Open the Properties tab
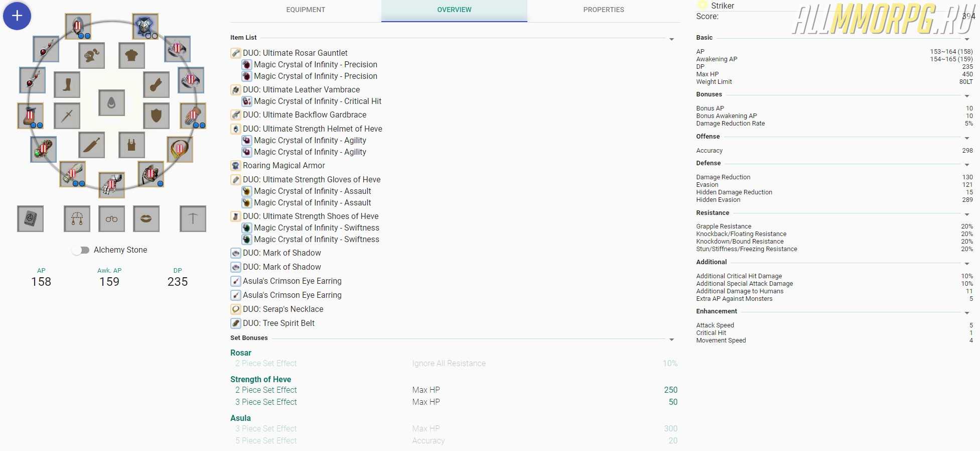 [x=603, y=10]
